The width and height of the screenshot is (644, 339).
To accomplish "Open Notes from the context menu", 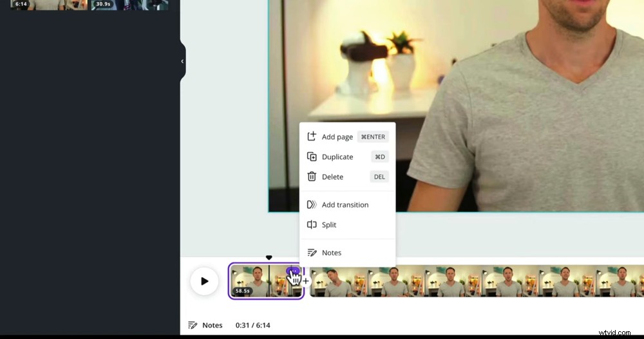I will 348,253.
